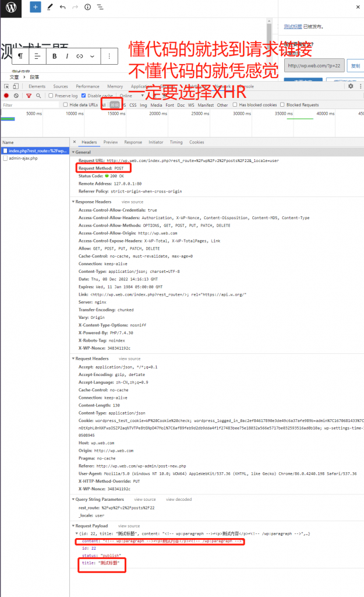The image size is (364, 597).
Task: Clear the network log
Action: [x=16, y=96]
